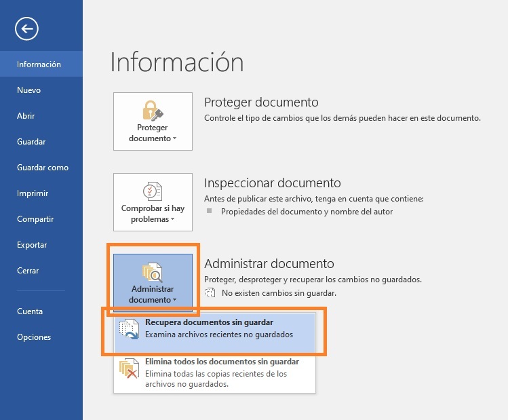Click the small document icon beside No existen cambios

(210, 293)
